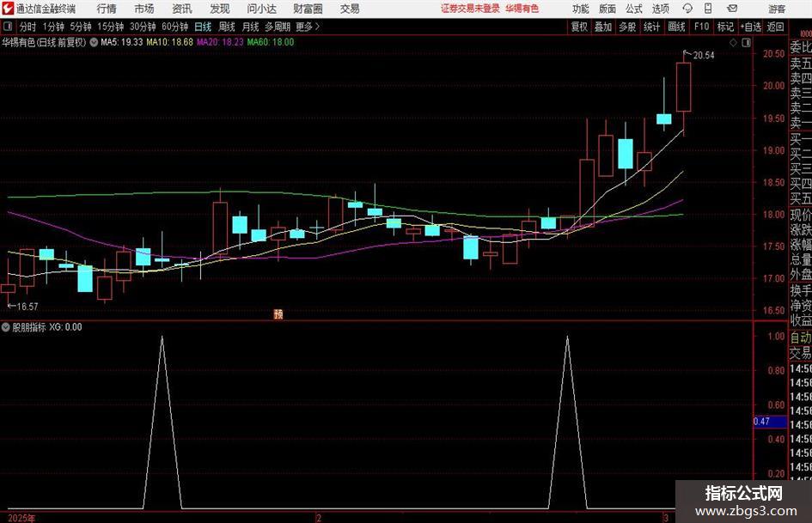Screen dimensions: 812x523
Task: Click the MA5: 19.33 label
Action: tap(122, 42)
